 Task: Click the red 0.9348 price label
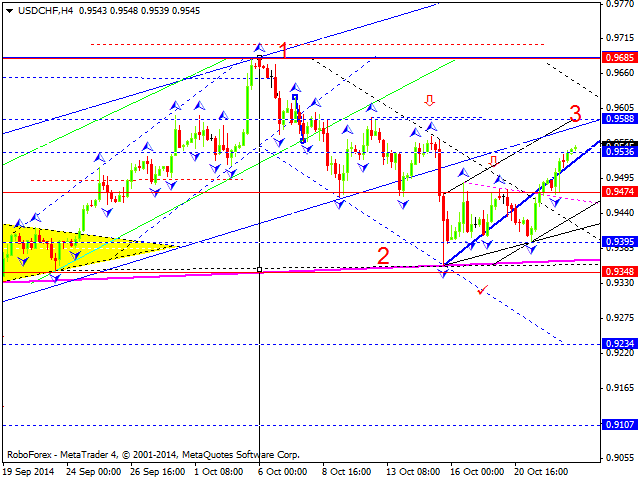click(x=620, y=271)
